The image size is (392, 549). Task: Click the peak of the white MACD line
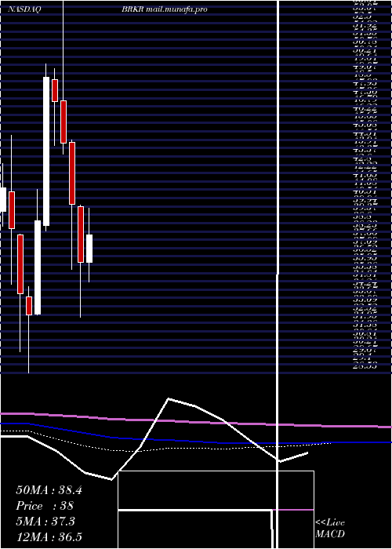[169, 398]
